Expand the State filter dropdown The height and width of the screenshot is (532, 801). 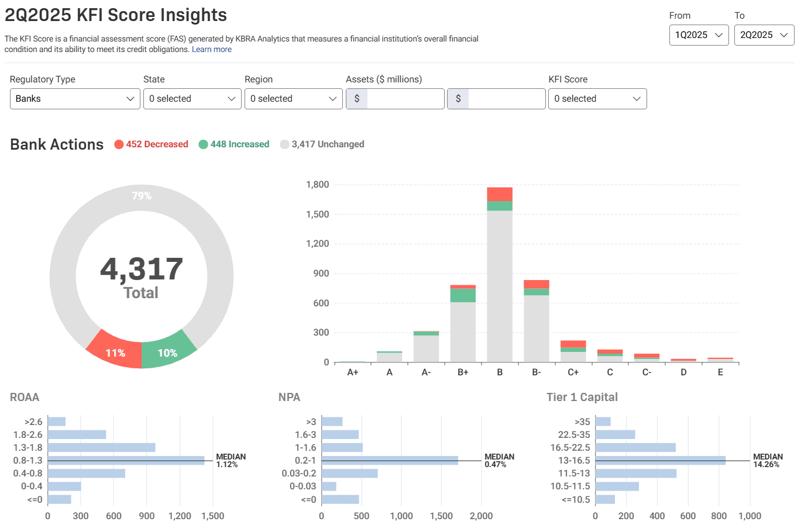[x=192, y=99]
